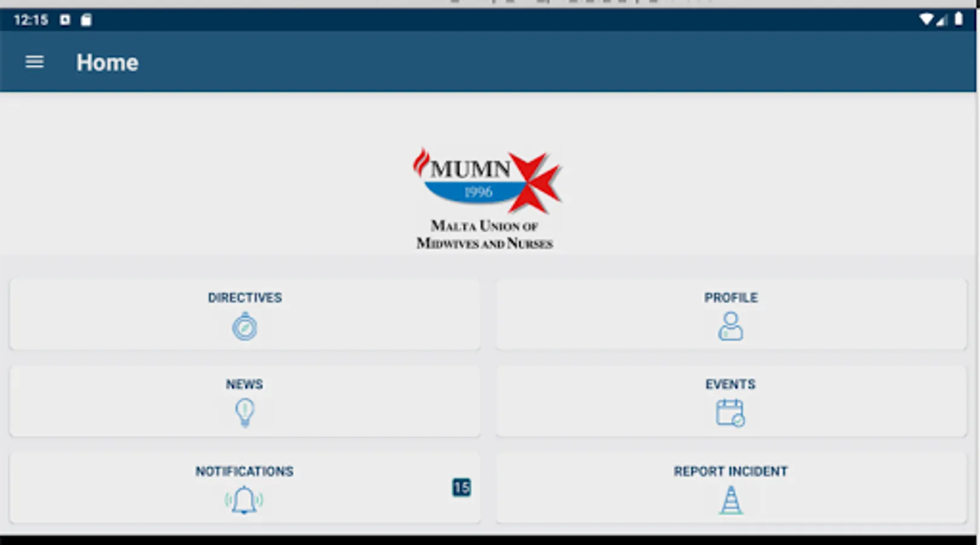The height and width of the screenshot is (545, 980).
Task: Open the DIRECTIVES label
Action: pyautogui.click(x=245, y=297)
